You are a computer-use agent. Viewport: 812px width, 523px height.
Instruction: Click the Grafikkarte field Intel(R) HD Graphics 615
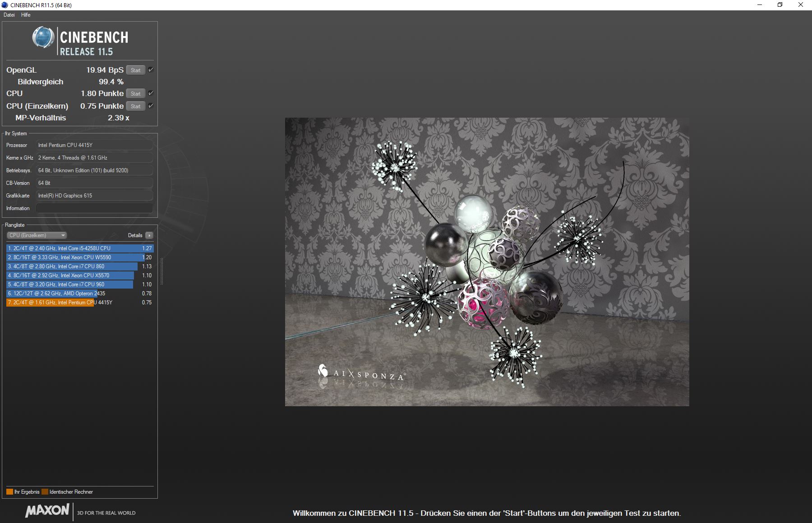tap(94, 196)
